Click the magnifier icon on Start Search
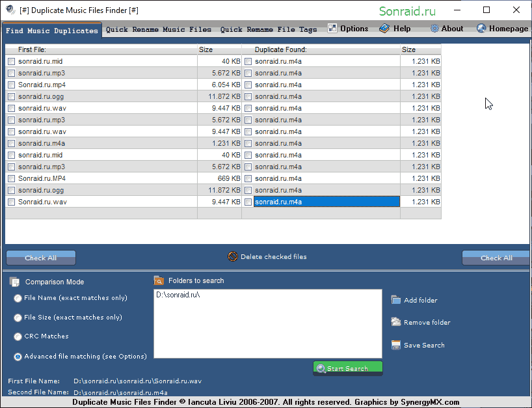The height and width of the screenshot is (408, 532). [321, 368]
